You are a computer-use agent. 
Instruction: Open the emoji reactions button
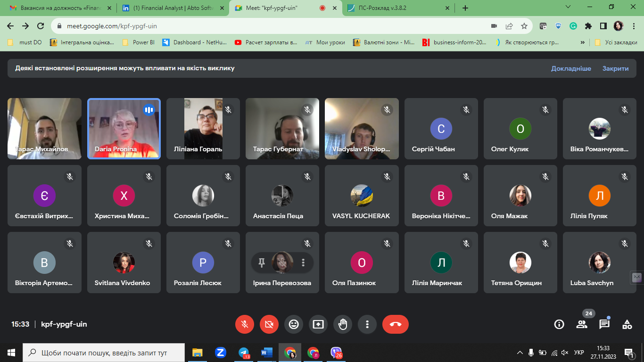click(x=294, y=324)
